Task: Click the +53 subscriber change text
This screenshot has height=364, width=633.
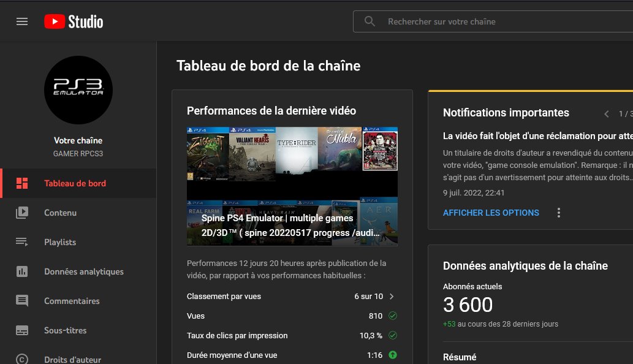Action: pyautogui.click(x=449, y=324)
